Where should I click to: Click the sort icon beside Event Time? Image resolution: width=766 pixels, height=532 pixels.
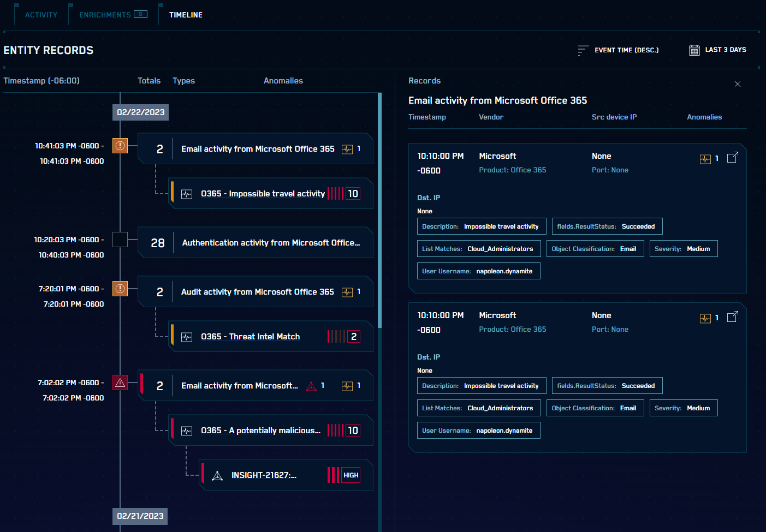(583, 50)
